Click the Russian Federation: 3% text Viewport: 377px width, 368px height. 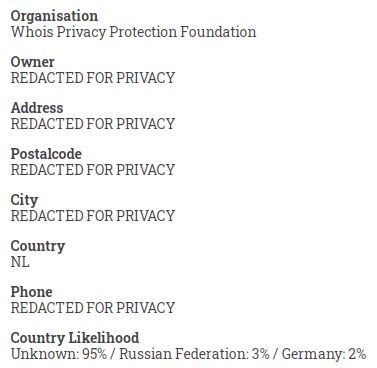(x=194, y=354)
